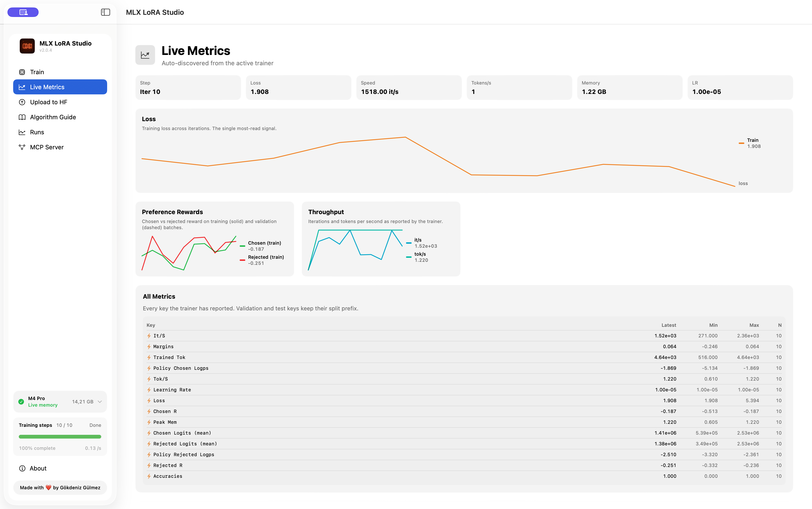Click the LR 1.00e-05 card
Screen dimensions: 812x509
(x=740, y=88)
